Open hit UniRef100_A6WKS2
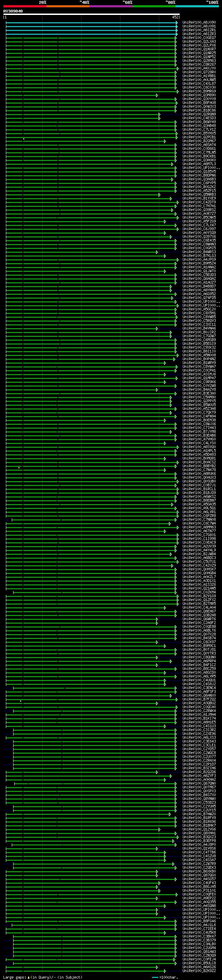This screenshot has width=222, height=980. (x=199, y=496)
